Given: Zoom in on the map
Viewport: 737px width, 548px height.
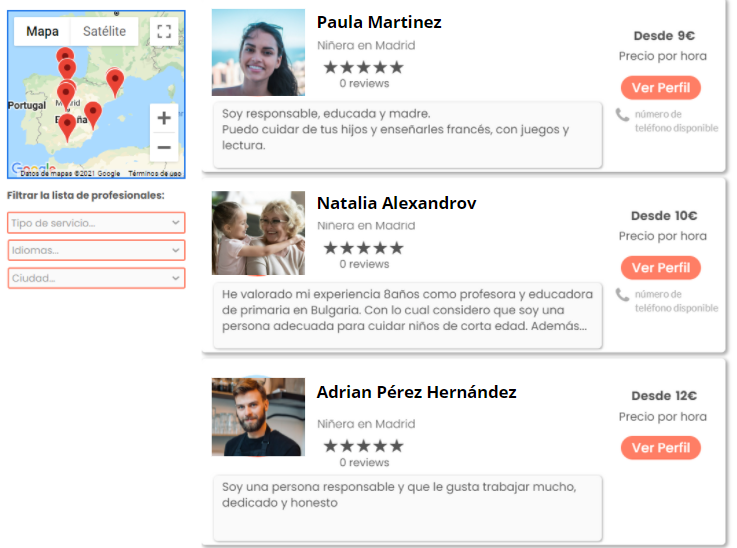Looking at the screenshot, I should [x=164, y=118].
